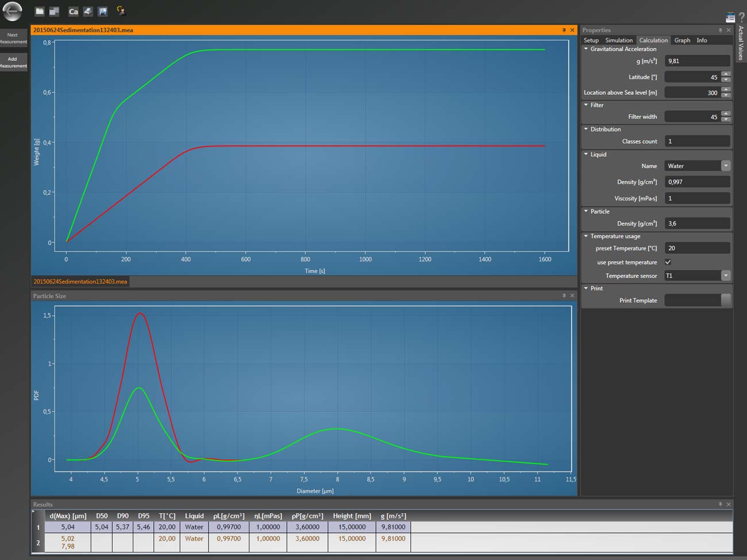Click the Add Measurement button
The image size is (747, 560).
[x=13, y=62]
